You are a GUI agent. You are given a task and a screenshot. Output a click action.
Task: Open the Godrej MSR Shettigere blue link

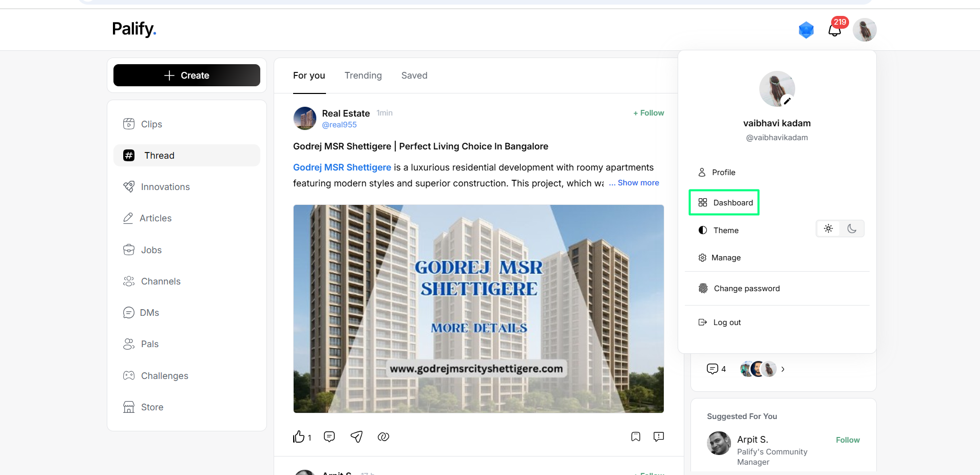[x=342, y=167]
